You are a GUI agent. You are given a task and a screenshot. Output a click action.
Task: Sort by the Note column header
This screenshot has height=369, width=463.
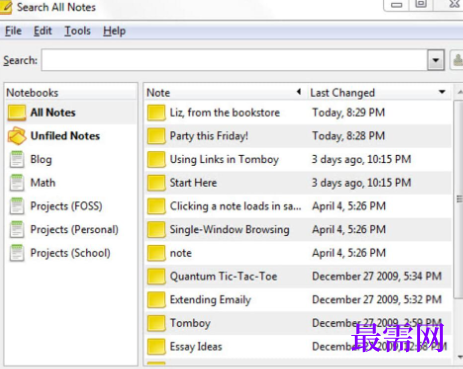[225, 92]
